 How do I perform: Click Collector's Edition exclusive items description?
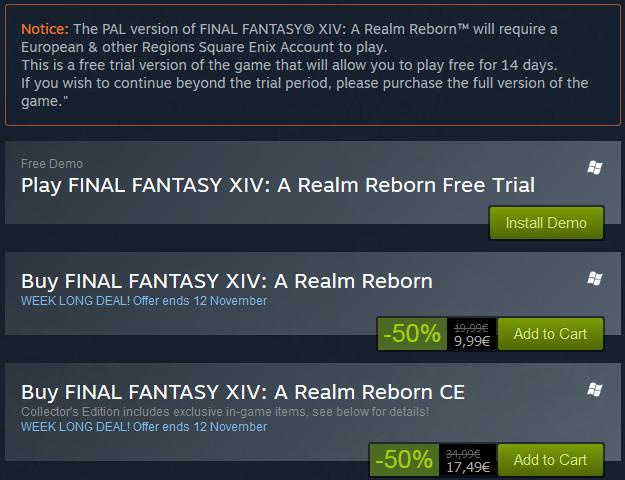(225, 411)
